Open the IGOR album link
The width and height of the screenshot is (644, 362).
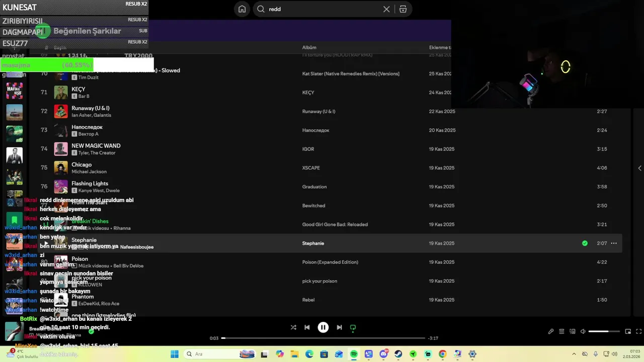pos(308,149)
